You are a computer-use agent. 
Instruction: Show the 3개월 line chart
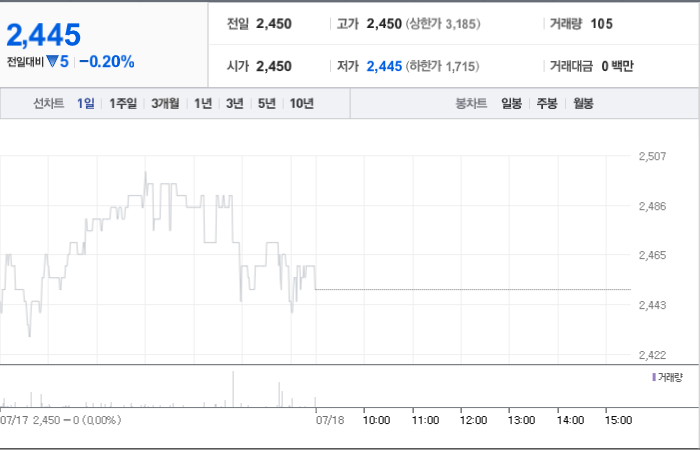165,104
